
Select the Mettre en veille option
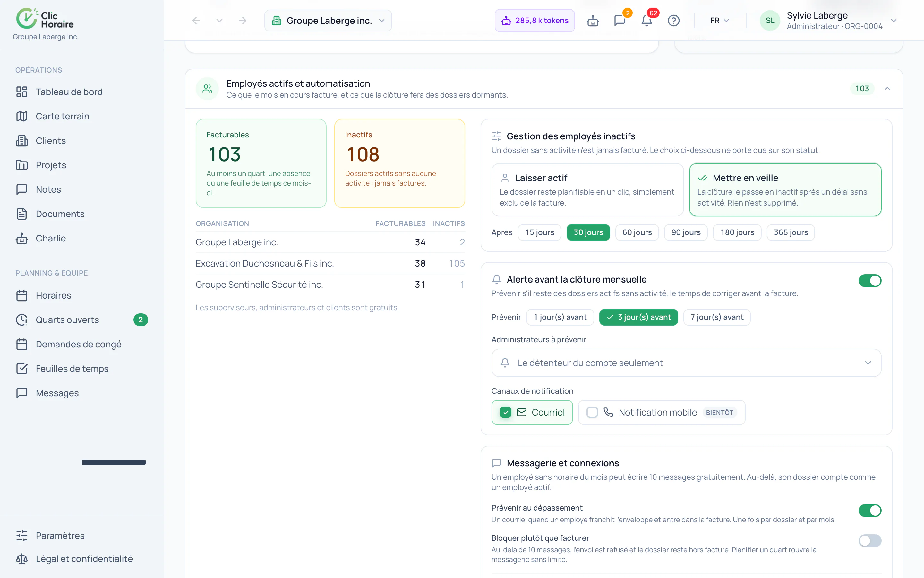(785, 190)
